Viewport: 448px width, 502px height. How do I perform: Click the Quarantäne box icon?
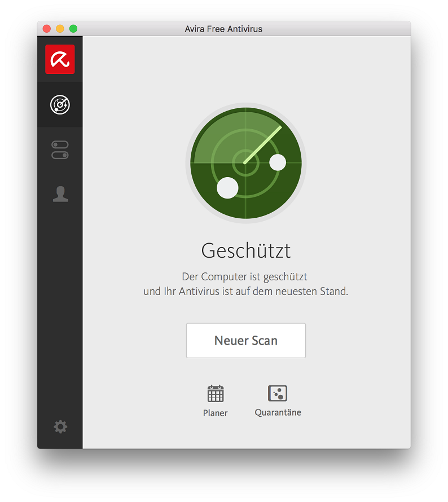tap(278, 393)
